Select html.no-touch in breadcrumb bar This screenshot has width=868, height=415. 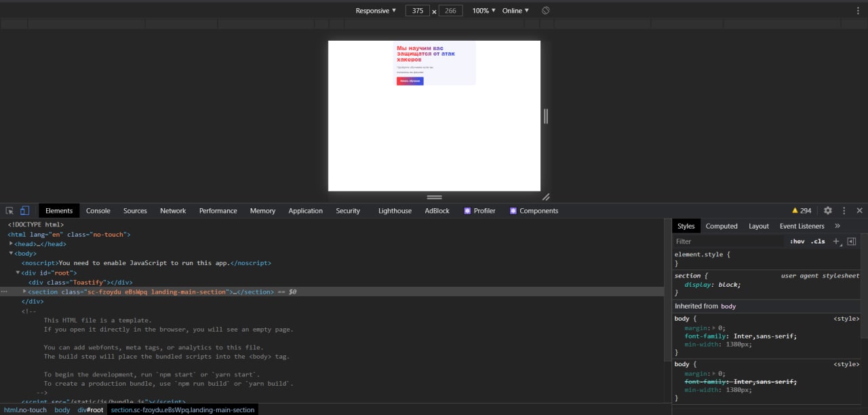(26, 410)
